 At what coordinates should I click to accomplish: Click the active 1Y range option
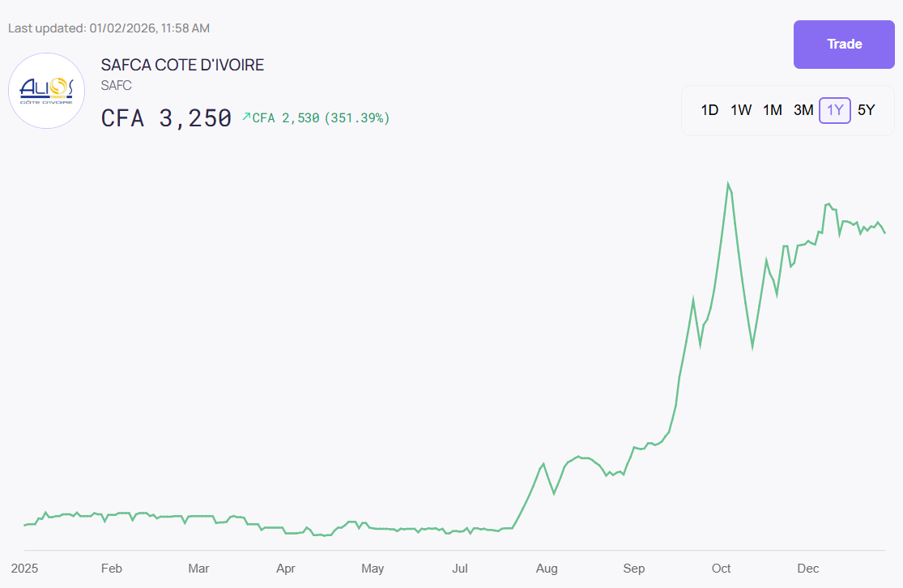835,110
